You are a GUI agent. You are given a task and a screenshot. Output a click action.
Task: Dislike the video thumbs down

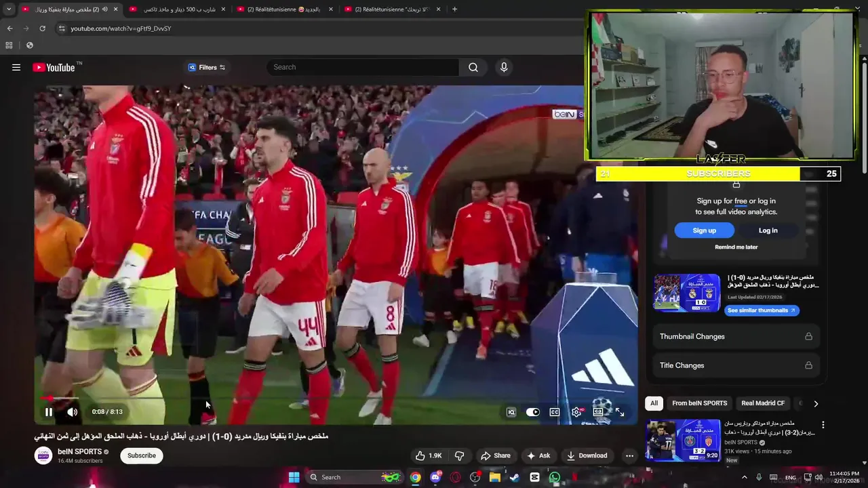459,455
